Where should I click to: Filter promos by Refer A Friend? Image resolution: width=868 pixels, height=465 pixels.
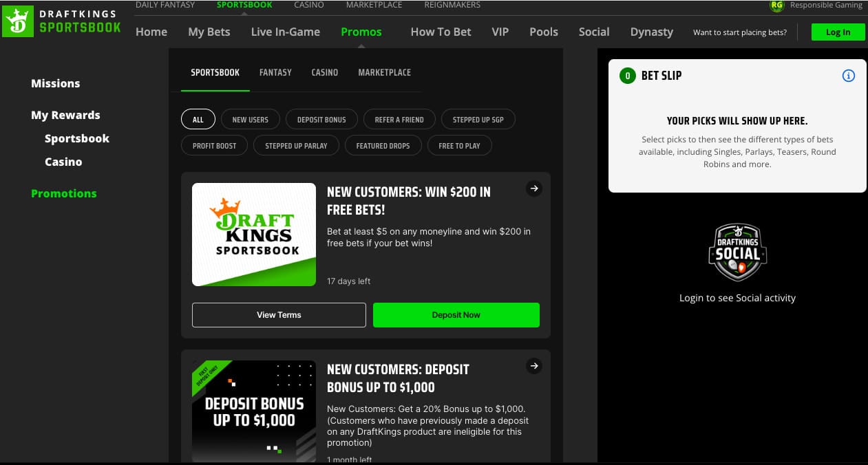pos(399,120)
